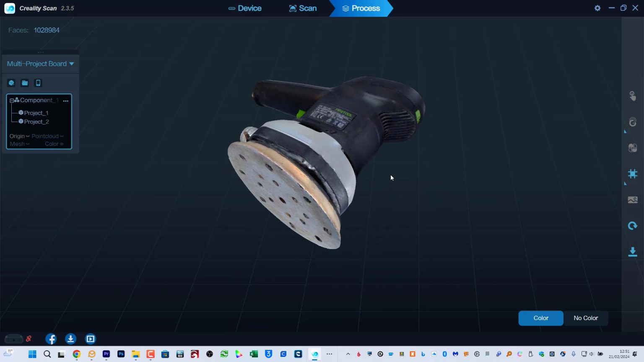The image size is (644, 362).
Task: Click the Creality Scan logo icon
Action: (10, 8)
